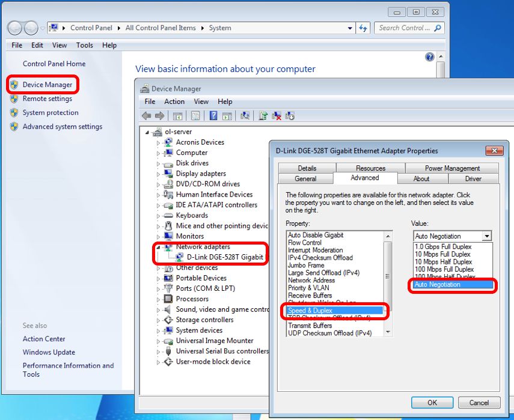Click the Back arrow in Device Manager toolbar

click(146, 115)
